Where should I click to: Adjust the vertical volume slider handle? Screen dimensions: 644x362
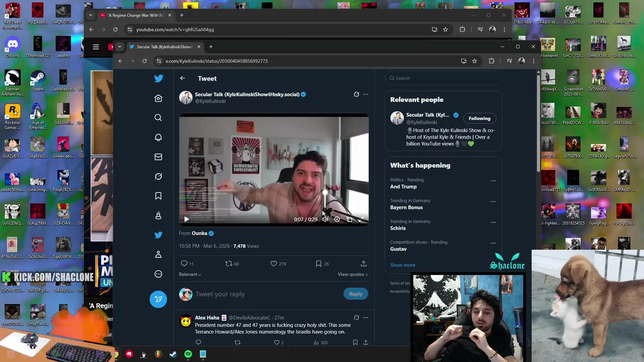click(x=325, y=193)
